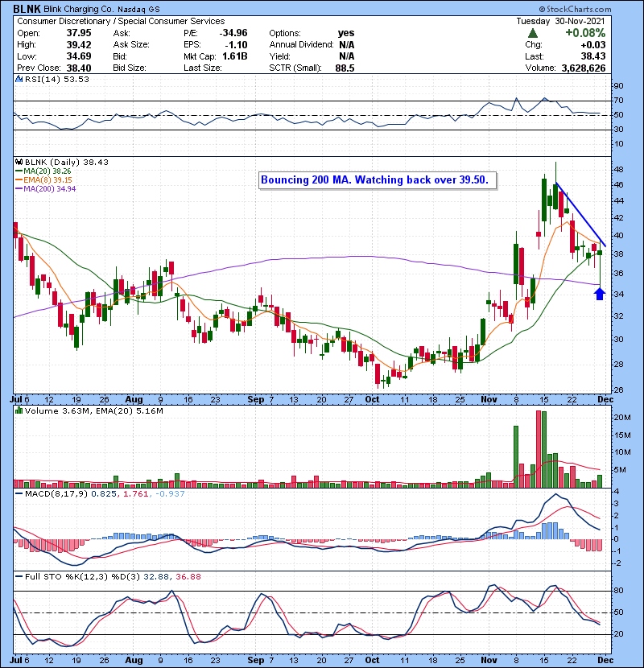
Task: Click the 26 price level on the price axis
Action: [618, 390]
